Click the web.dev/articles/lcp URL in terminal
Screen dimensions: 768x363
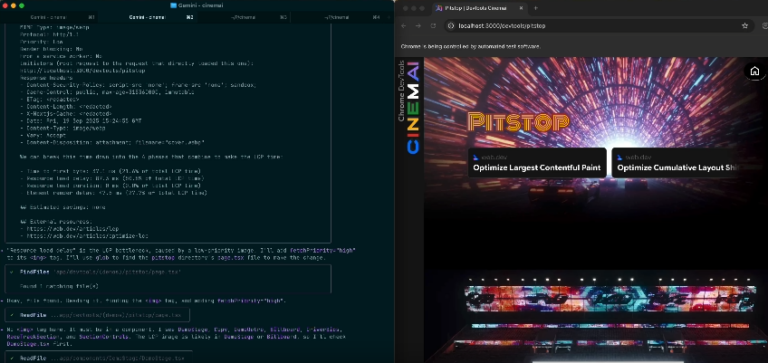71,229
